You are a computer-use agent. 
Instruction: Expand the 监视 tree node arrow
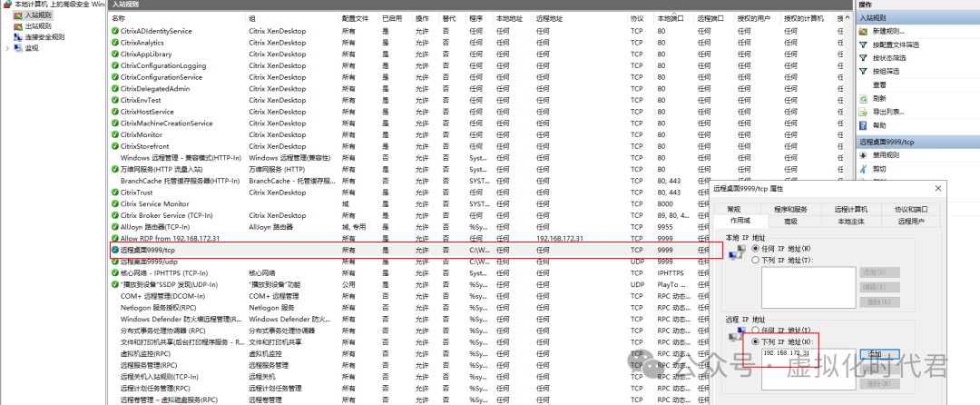click(x=7, y=48)
